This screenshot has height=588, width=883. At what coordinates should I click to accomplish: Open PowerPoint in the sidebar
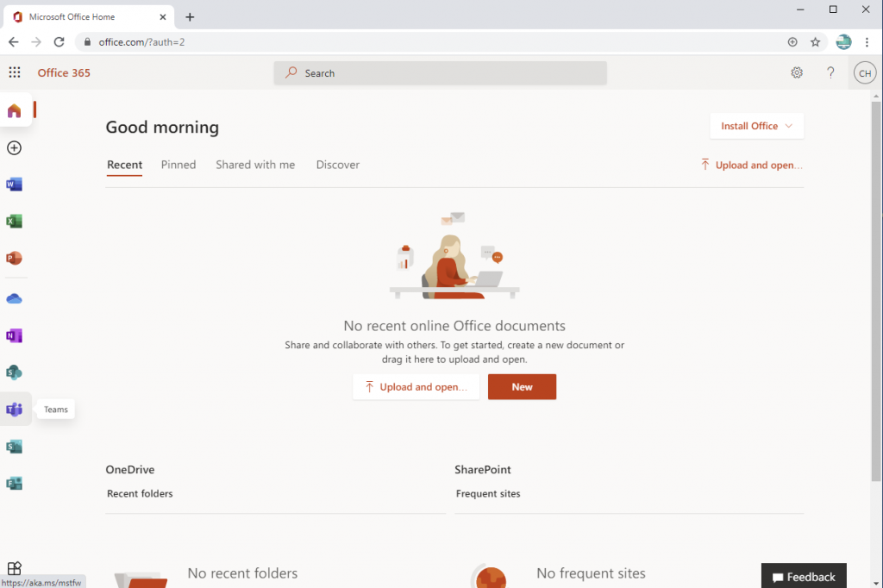coord(14,259)
